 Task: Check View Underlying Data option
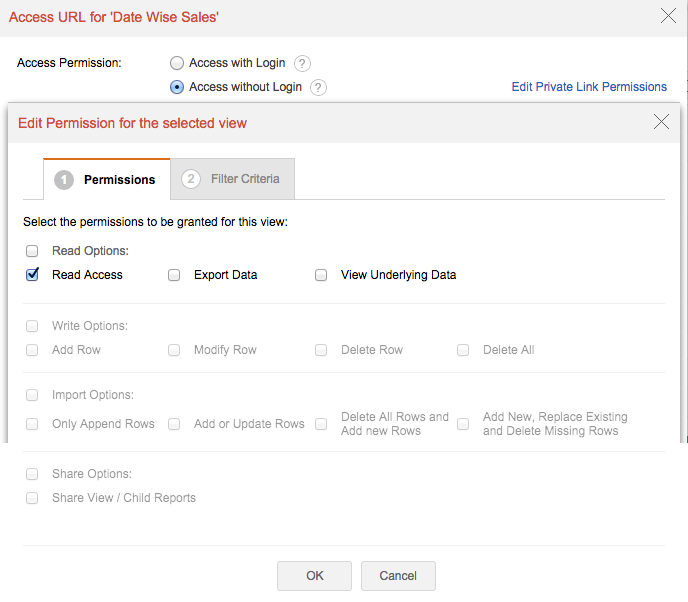321,275
